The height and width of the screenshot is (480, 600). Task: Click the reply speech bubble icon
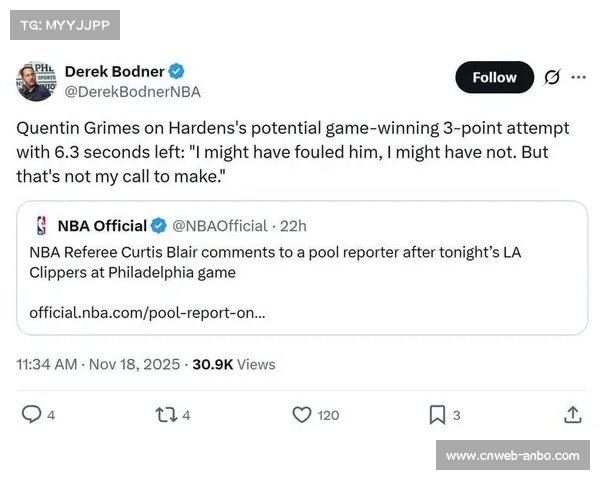coord(32,414)
